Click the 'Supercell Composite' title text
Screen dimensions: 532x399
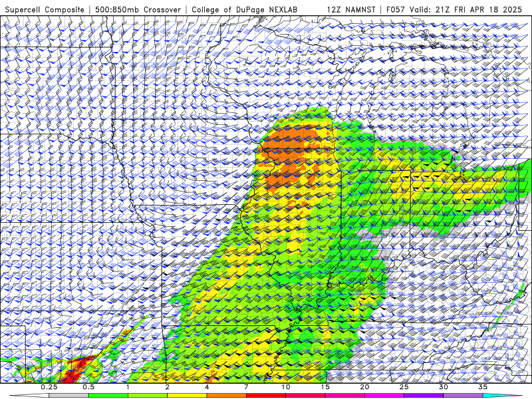point(45,9)
